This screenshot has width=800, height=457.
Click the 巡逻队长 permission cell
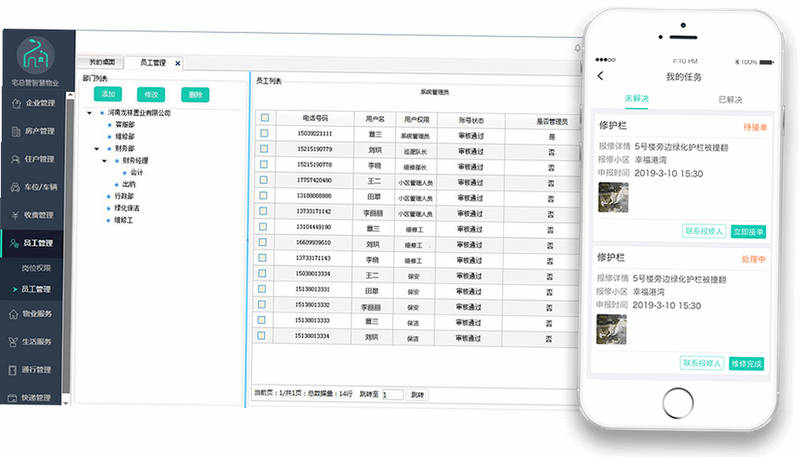(415, 151)
